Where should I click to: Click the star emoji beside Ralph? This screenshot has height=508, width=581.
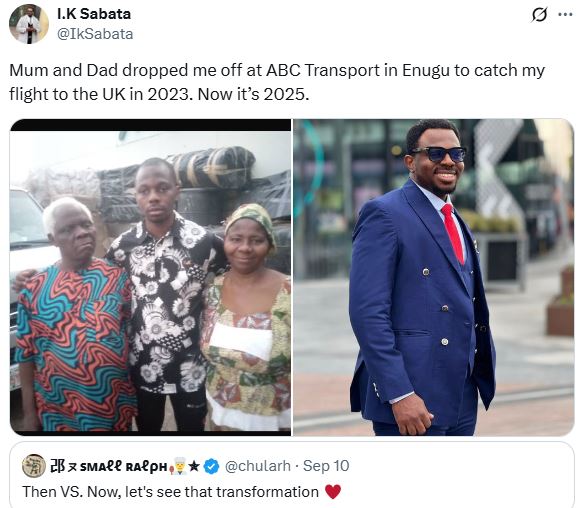coord(194,466)
